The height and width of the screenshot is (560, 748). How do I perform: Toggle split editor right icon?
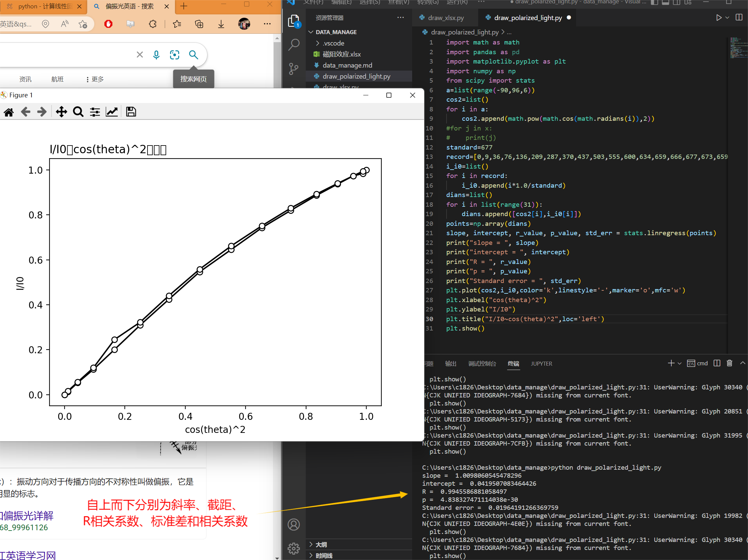click(739, 18)
